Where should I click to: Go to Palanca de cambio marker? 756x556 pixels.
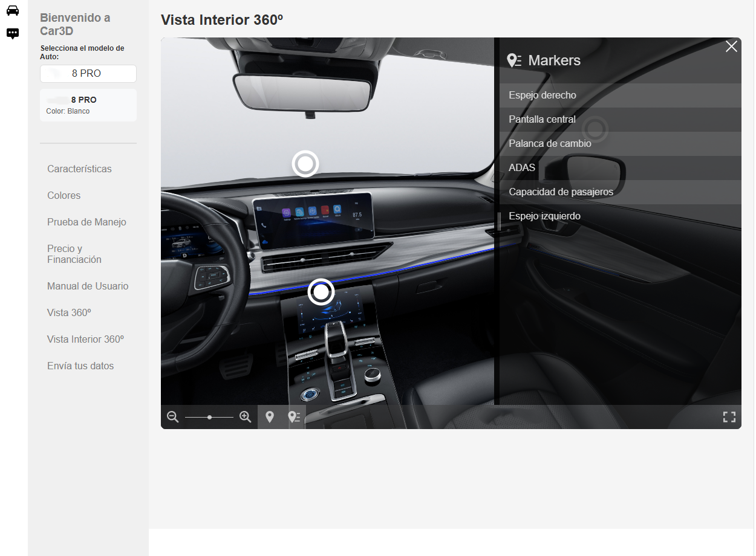pyautogui.click(x=550, y=144)
